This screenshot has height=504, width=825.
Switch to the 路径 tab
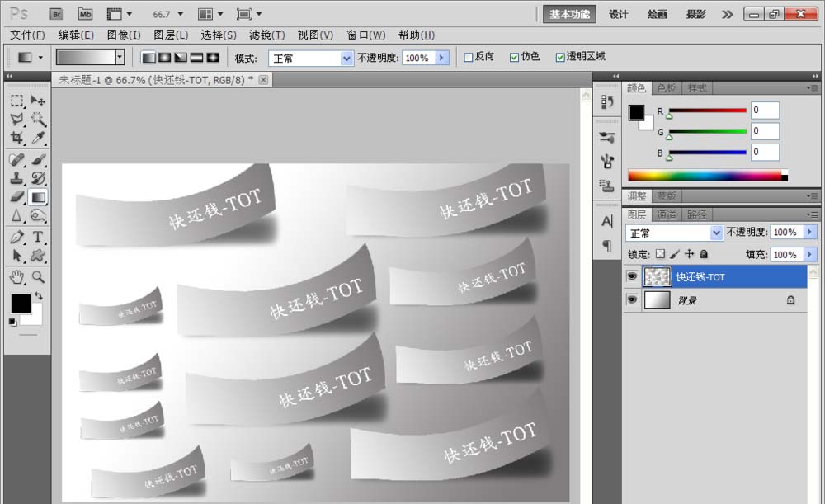696,214
